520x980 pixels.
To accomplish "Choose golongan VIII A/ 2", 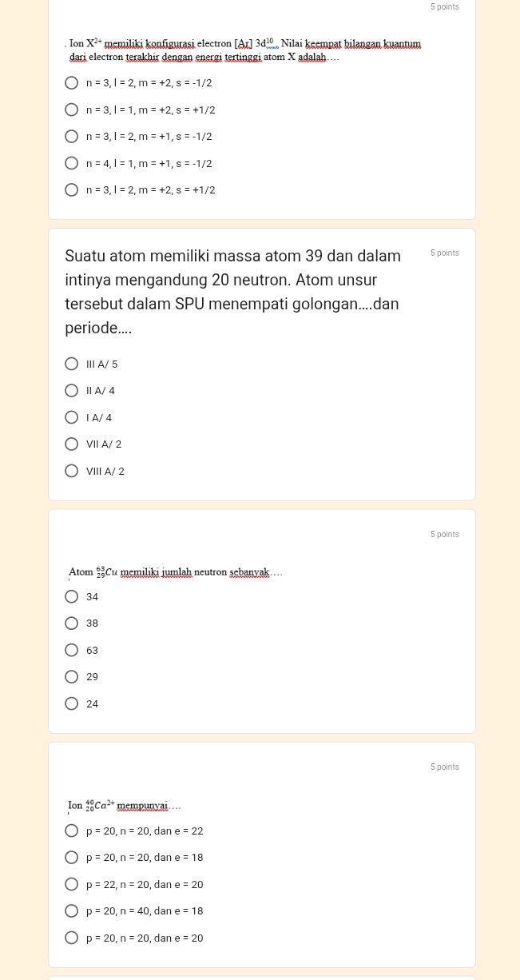I will (71, 470).
